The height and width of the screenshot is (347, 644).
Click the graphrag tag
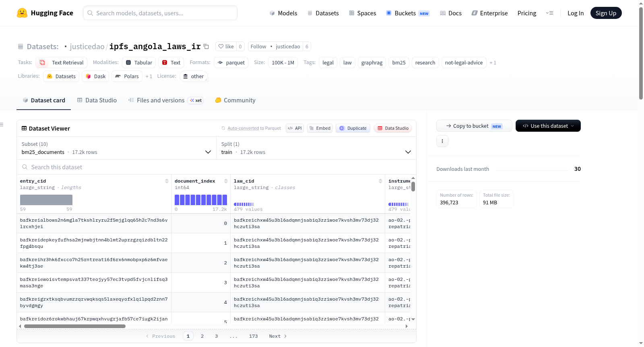372,62
